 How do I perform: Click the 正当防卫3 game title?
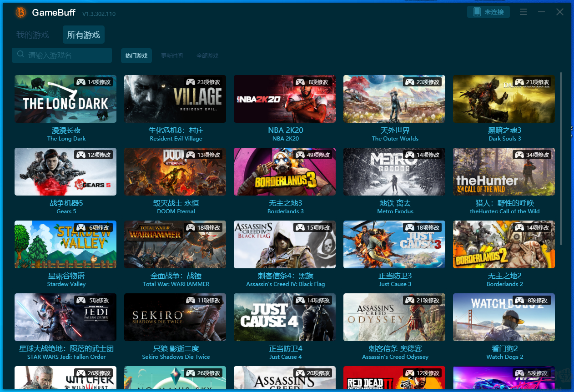[x=395, y=276]
